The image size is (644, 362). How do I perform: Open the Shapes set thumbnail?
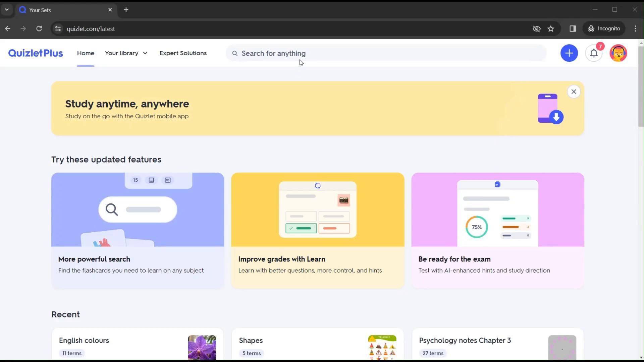(x=382, y=347)
